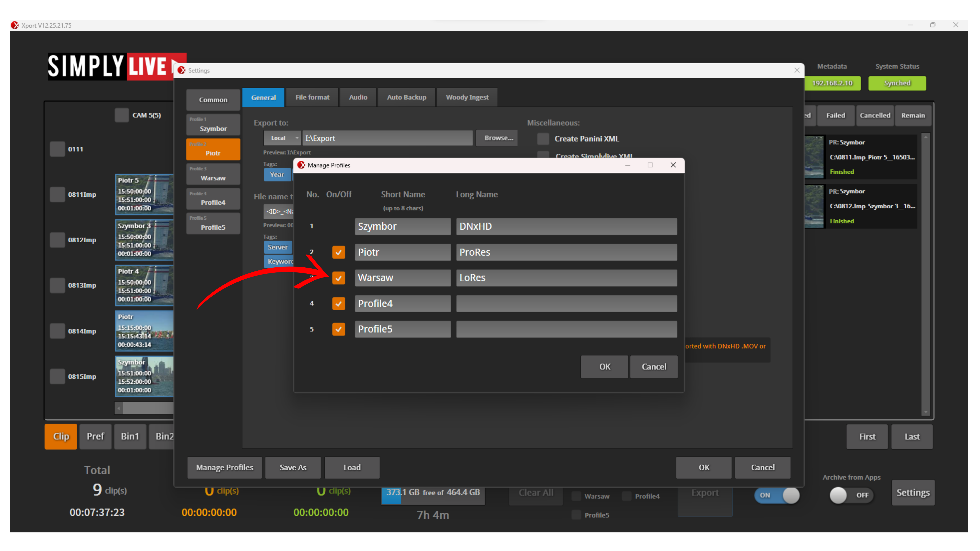This screenshot has height=551, width=980.
Task: Select Profile 2 Piotr in the sidebar
Action: click(x=213, y=149)
